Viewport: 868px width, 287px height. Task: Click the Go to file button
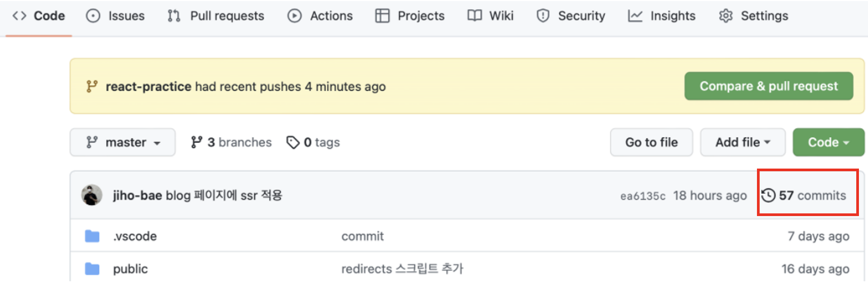(651, 142)
